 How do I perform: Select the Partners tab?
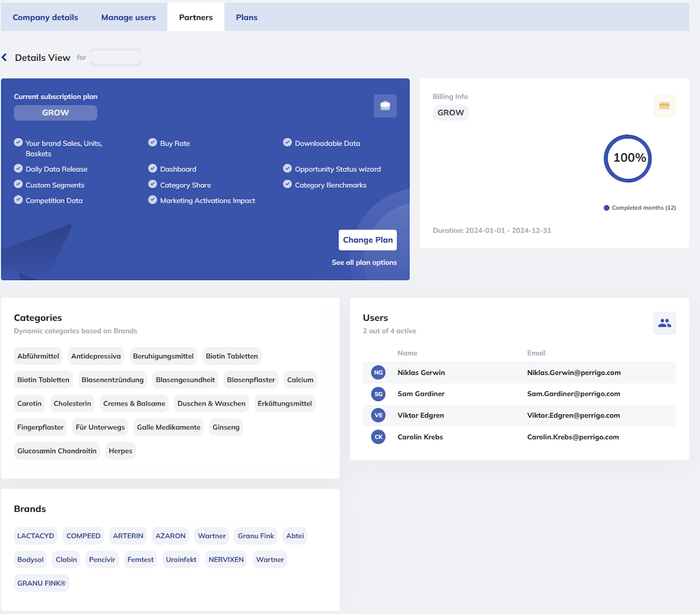(196, 17)
